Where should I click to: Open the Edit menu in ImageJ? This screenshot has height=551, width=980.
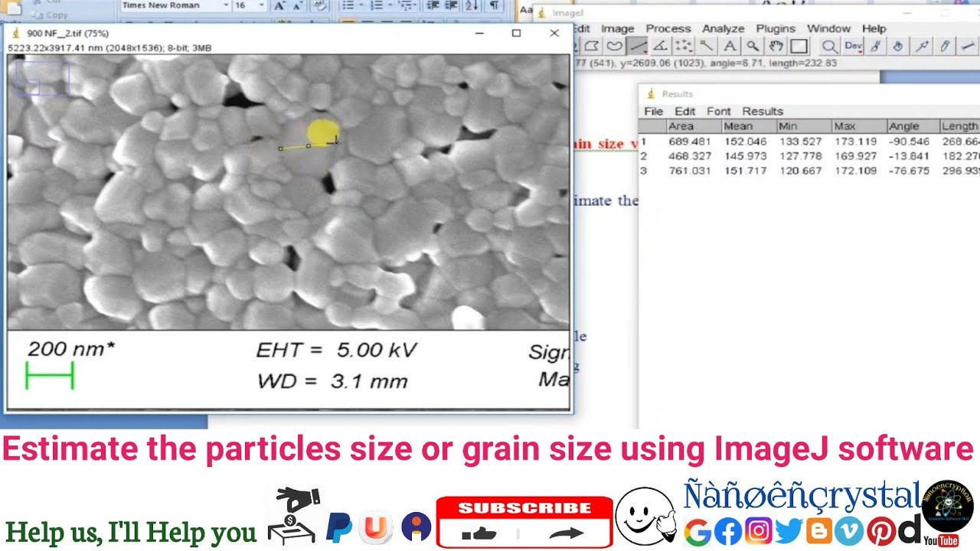pos(582,28)
